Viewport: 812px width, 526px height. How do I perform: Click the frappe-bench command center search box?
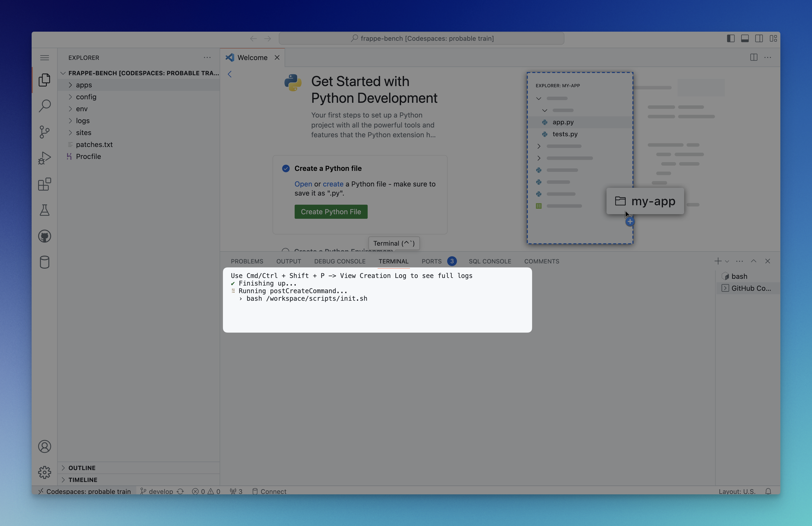pos(421,39)
